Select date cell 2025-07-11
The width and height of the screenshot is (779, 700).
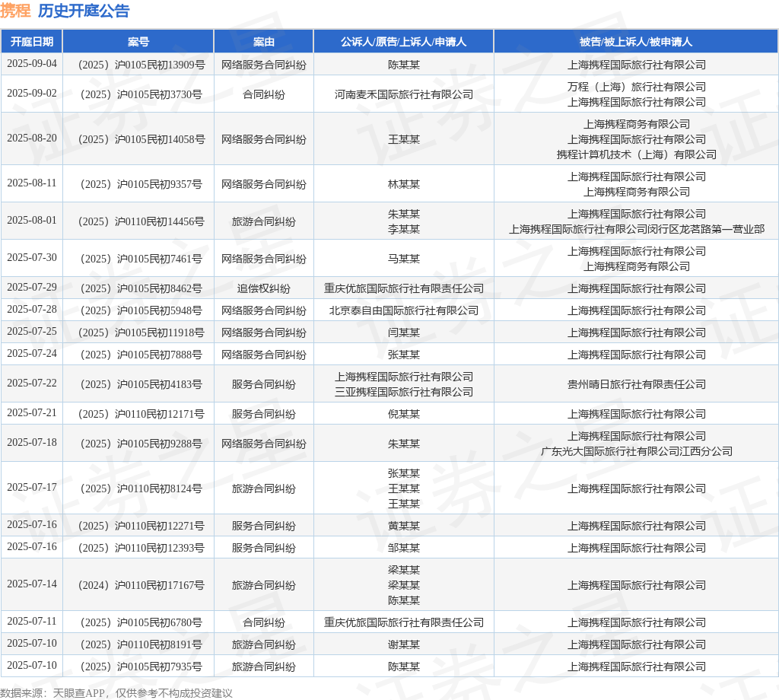point(32,621)
